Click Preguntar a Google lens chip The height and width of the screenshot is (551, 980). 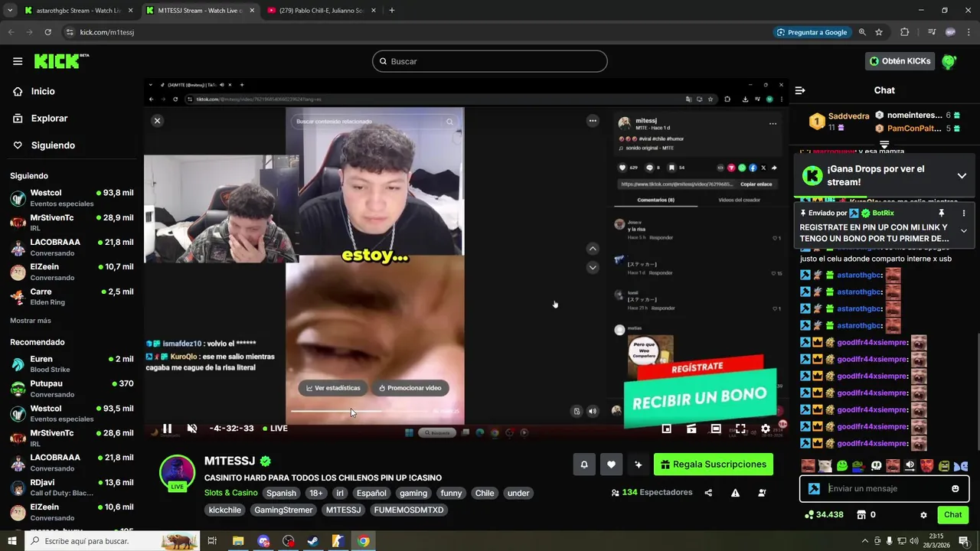click(812, 32)
